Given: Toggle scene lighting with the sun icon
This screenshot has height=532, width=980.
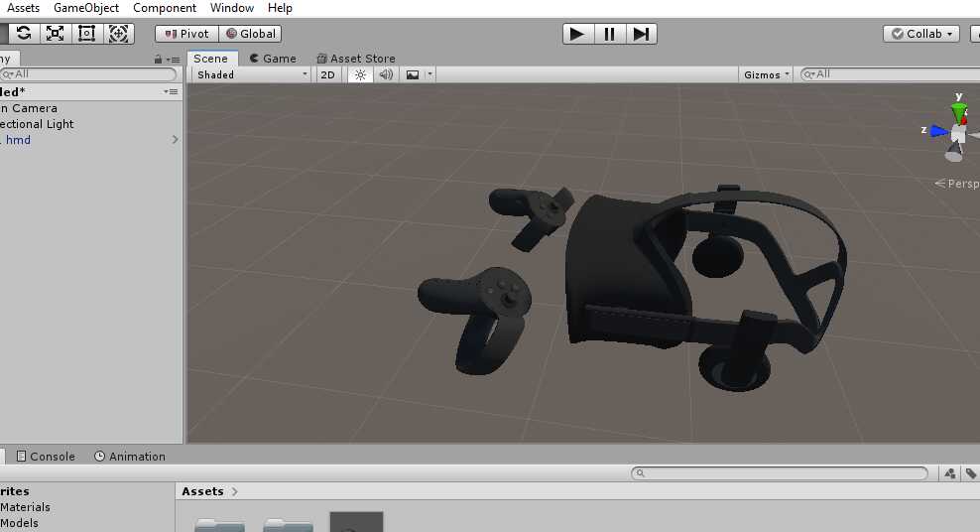Looking at the screenshot, I should (360, 74).
